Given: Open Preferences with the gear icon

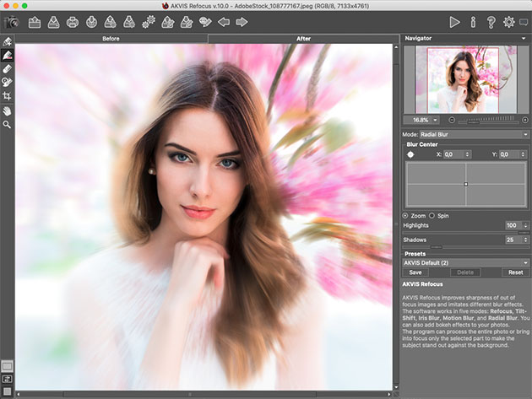Looking at the screenshot, I should tap(508, 22).
